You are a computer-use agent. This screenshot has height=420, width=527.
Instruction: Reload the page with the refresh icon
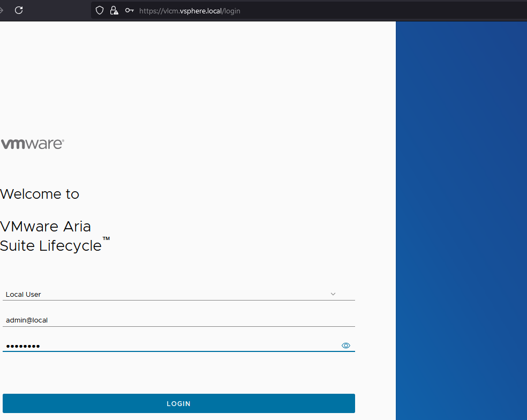coord(19,10)
